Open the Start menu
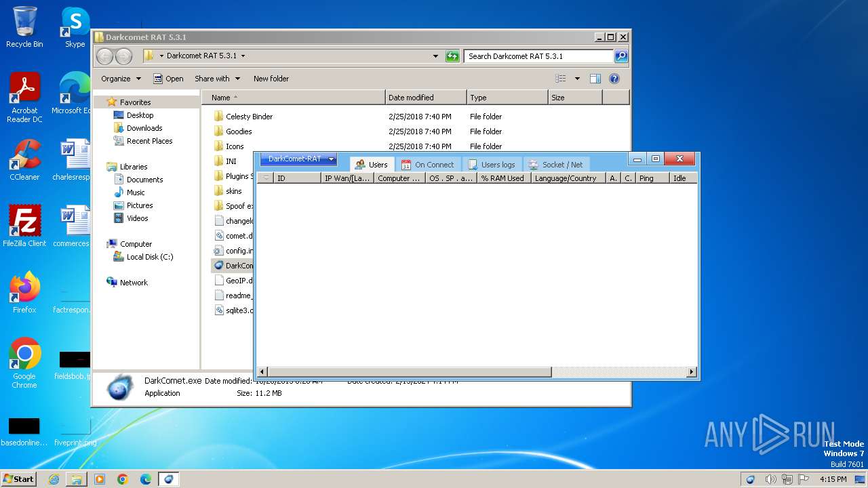This screenshot has height=488, width=868. pos(18,479)
